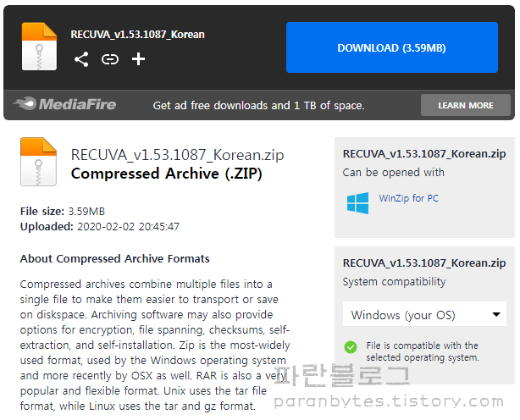The height and width of the screenshot is (420, 520).
Task: Click the LEARN MORE button
Action: [x=466, y=105]
